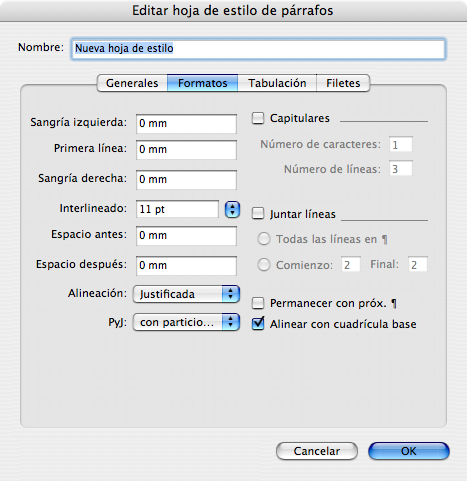Click the Nombre text field
467x481 pixels.
coord(258,49)
